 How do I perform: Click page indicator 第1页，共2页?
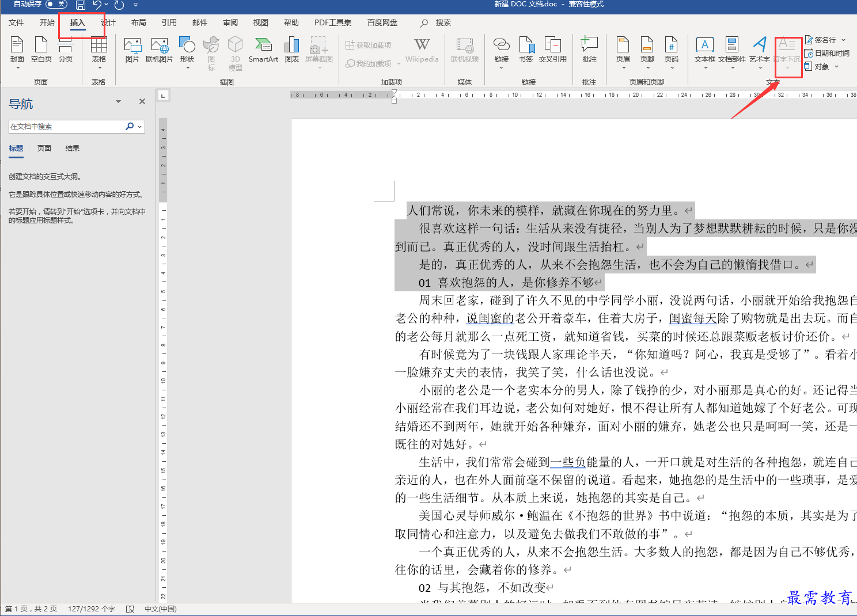coord(31,609)
